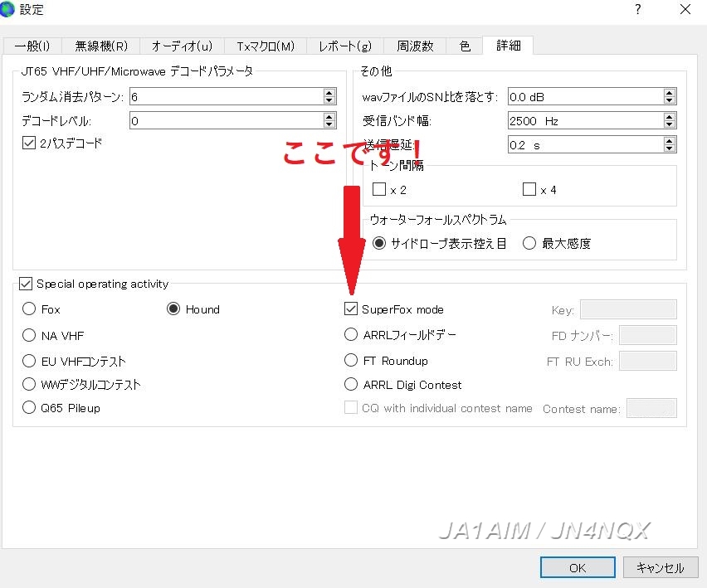
Task: Uncheck Special operating activity
Action: pos(25,284)
